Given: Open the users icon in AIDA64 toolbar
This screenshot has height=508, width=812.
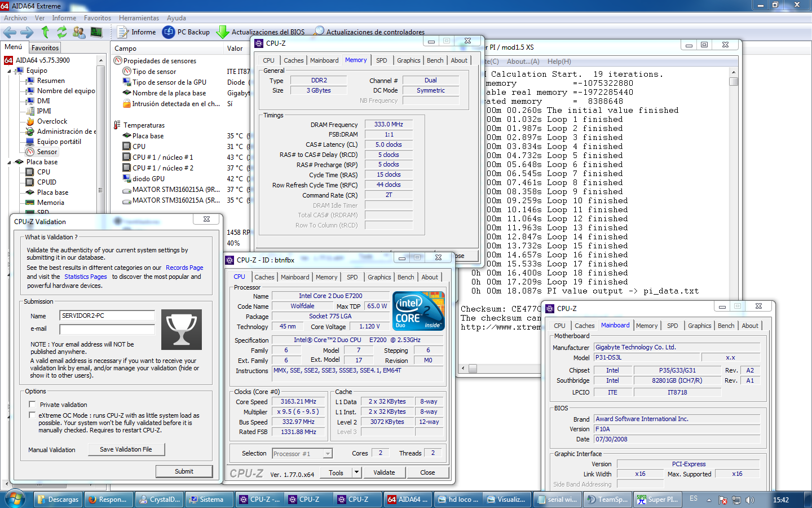Looking at the screenshot, I should pos(79,32).
